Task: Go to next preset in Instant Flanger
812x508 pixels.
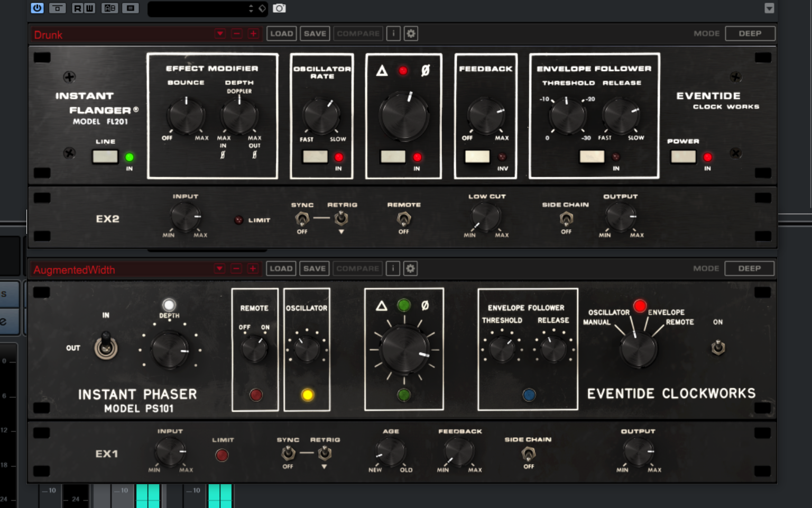Action: pos(254,34)
